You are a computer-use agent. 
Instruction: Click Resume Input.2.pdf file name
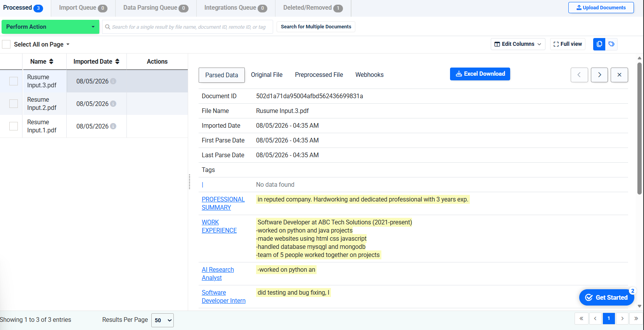tap(42, 104)
